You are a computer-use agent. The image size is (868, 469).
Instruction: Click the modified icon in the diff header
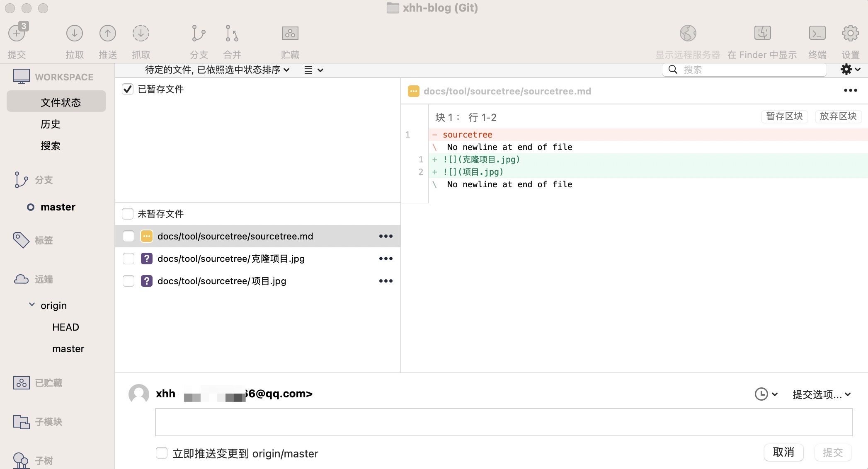tap(414, 91)
